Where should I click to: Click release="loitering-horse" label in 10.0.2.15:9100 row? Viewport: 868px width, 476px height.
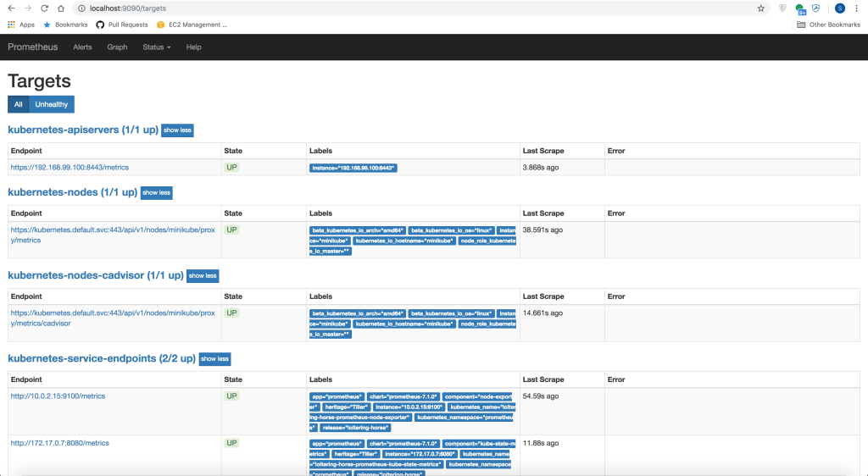coord(355,428)
